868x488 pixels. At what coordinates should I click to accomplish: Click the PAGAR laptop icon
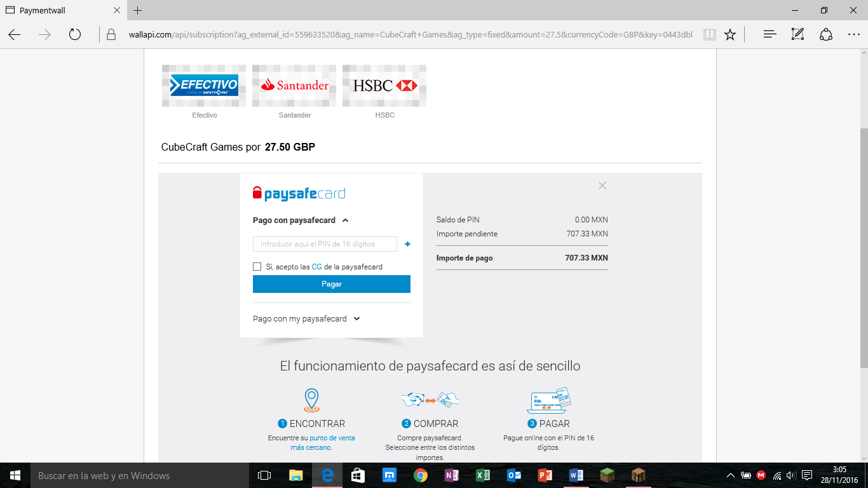(549, 401)
